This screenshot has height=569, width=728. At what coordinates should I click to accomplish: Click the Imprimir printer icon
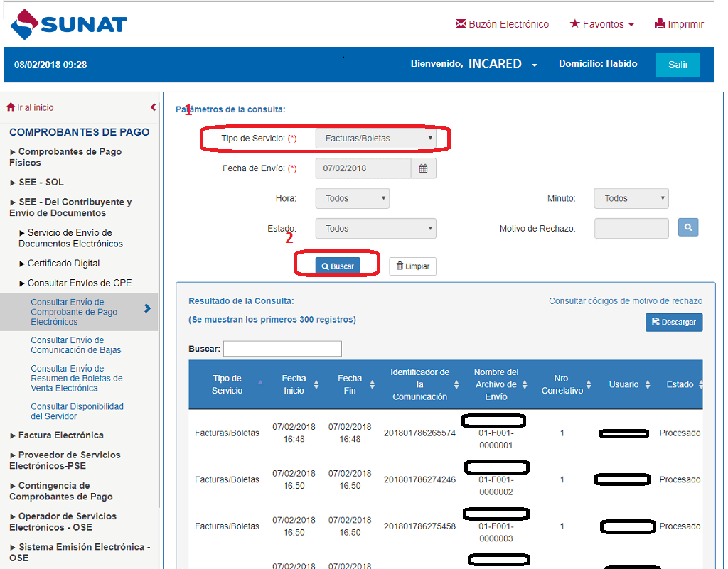(660, 24)
